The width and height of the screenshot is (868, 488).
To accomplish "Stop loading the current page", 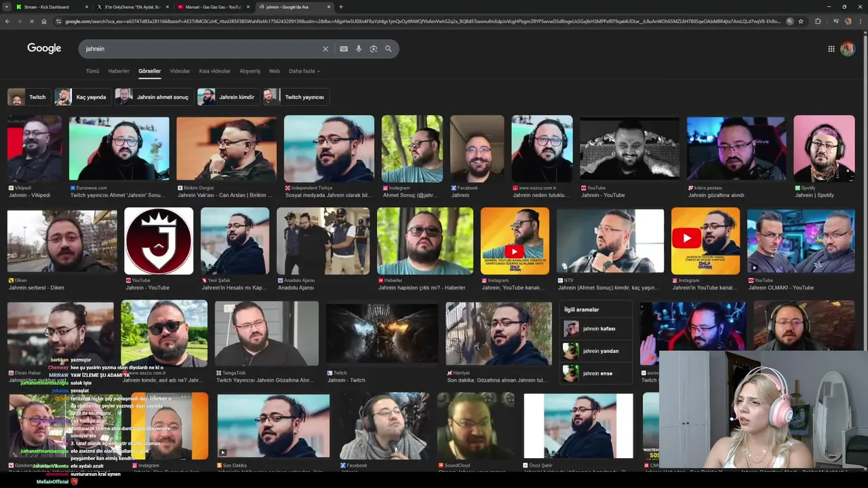I will point(32,21).
